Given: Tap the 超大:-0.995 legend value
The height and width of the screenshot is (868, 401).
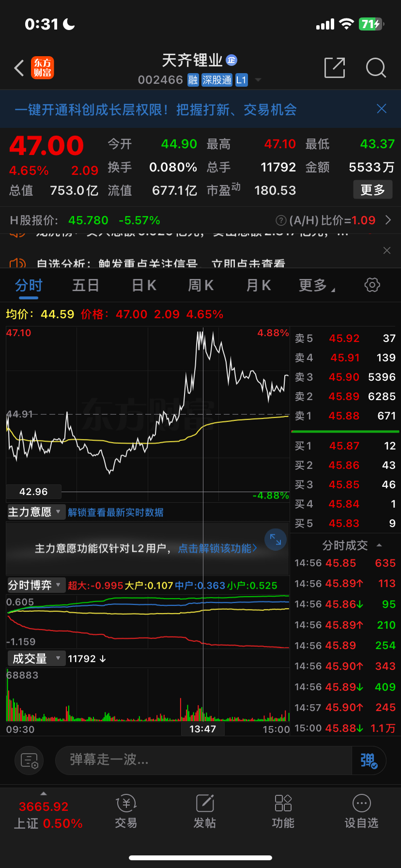Looking at the screenshot, I should tap(95, 586).
